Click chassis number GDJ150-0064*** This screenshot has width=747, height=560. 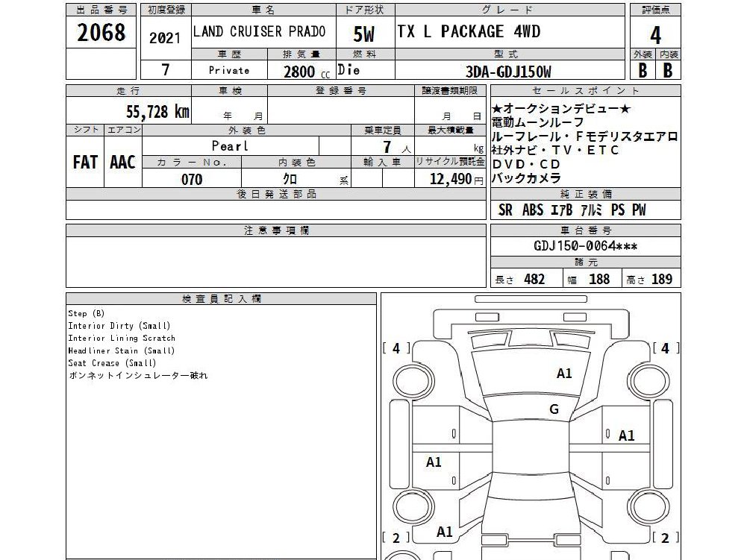tap(586, 246)
